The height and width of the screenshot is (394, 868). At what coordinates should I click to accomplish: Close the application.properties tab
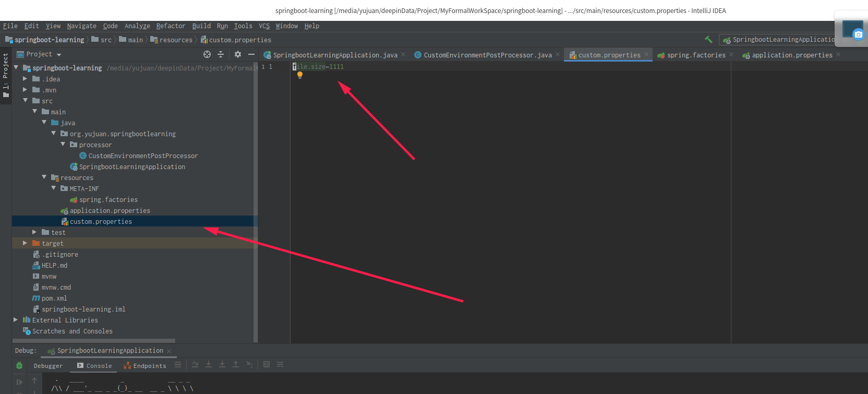pos(838,54)
